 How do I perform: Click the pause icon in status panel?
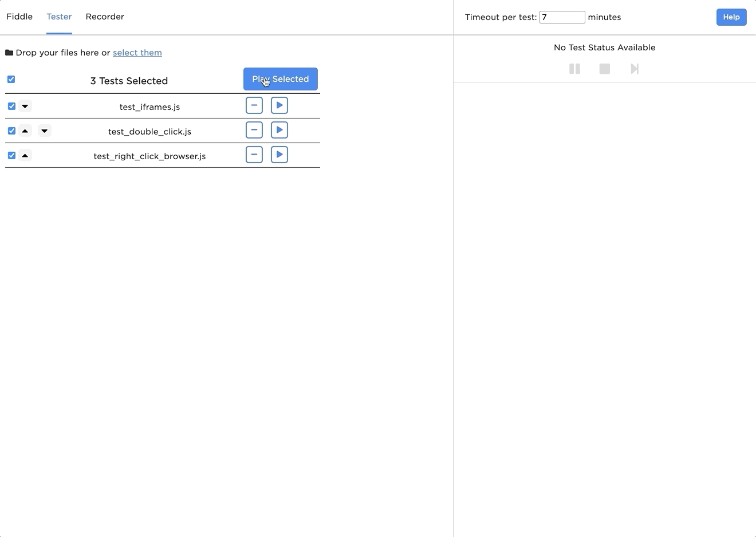pos(574,69)
